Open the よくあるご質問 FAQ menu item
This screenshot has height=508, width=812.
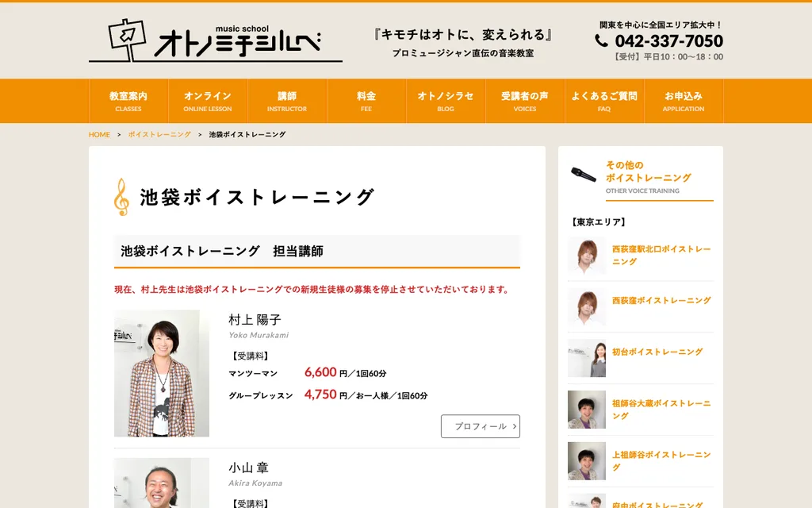[603, 101]
